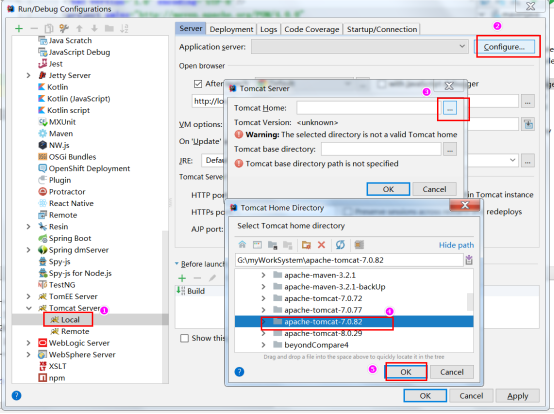Toggle show hidden files icon
The width and height of the screenshot is (554, 414).
pos(359,244)
